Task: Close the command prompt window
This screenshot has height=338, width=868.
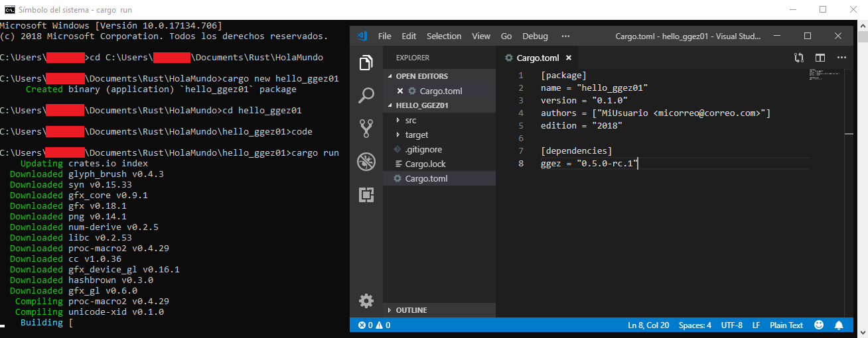Action: click(853, 9)
